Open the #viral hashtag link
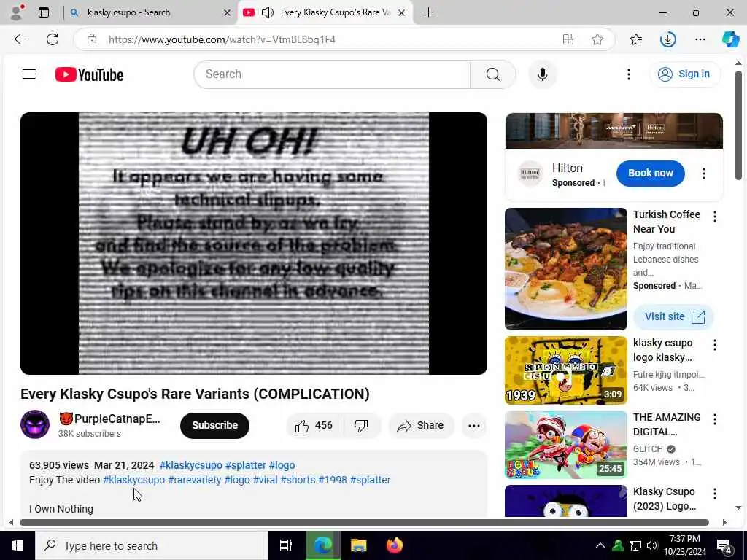This screenshot has height=560, width=747. click(x=265, y=480)
